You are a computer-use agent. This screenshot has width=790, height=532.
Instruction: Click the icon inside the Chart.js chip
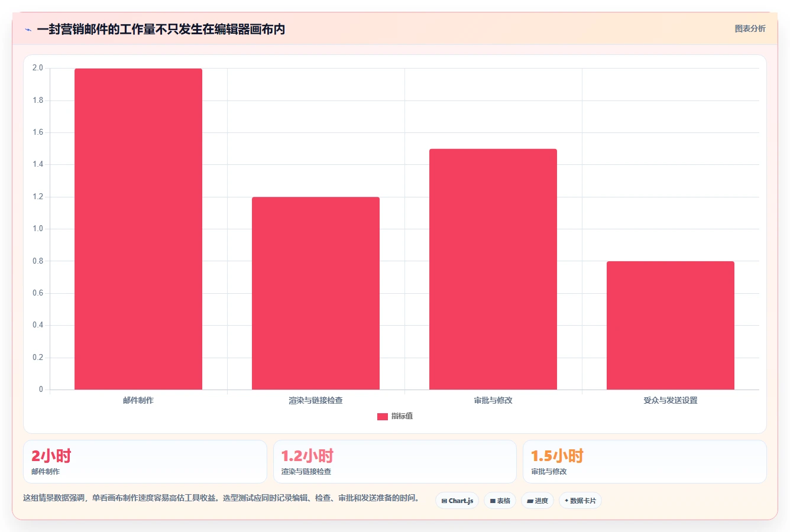click(x=444, y=501)
